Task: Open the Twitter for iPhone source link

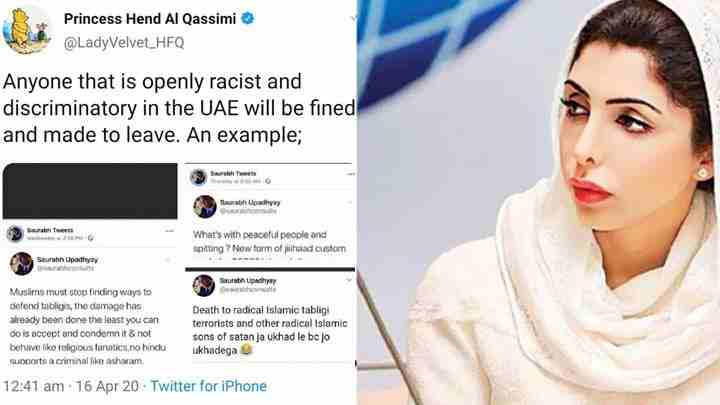Action: point(208,386)
